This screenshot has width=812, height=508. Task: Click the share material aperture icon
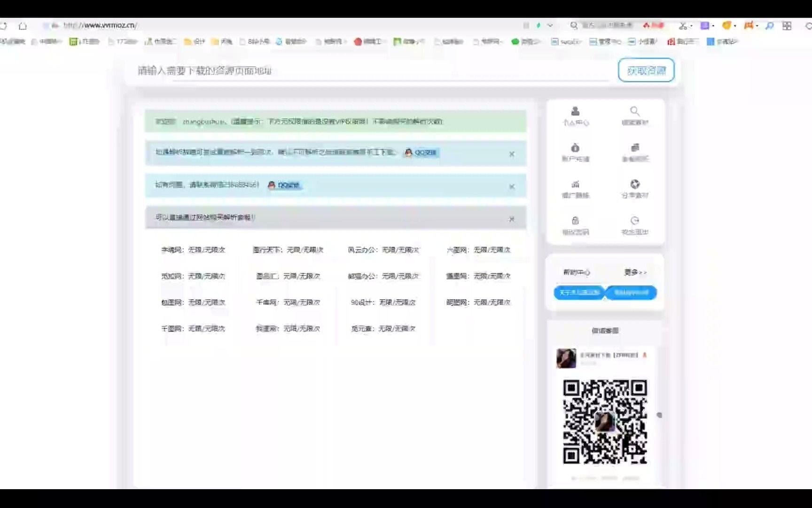635,184
